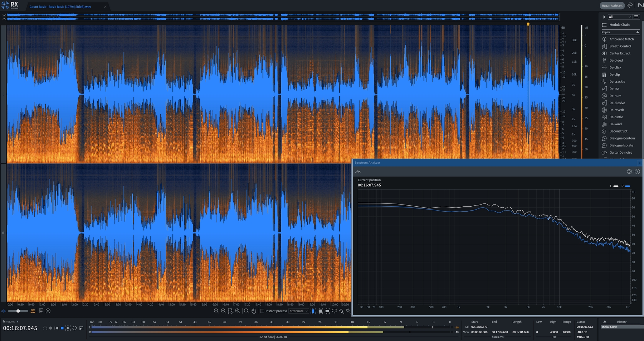
Task: Toggle loop playback
Action: pyautogui.click(x=74, y=328)
